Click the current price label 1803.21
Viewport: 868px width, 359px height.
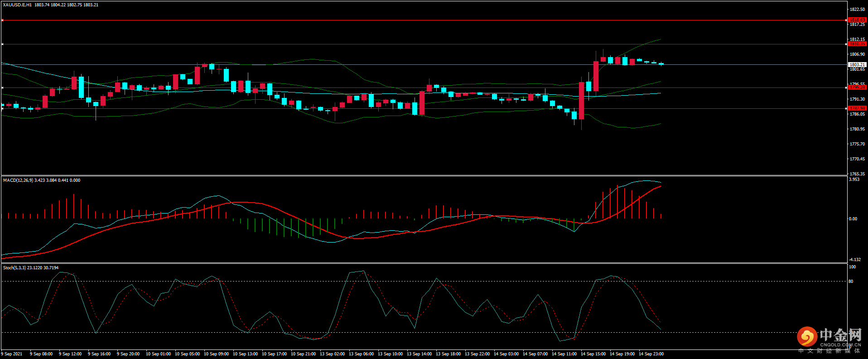click(x=857, y=65)
